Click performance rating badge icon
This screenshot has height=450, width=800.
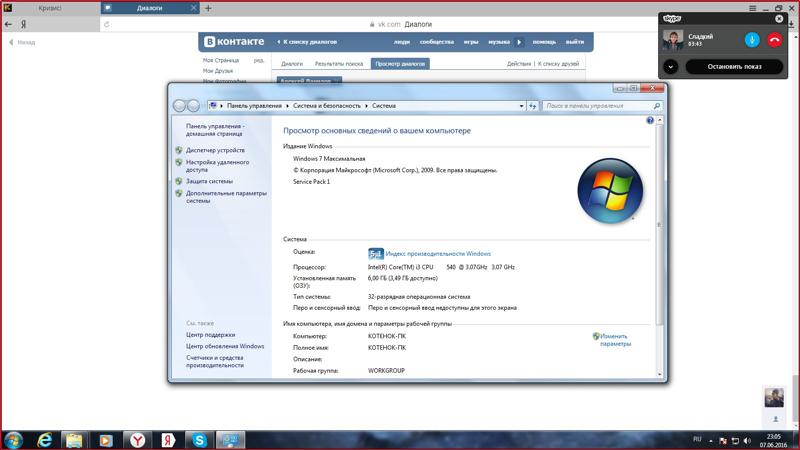(376, 254)
